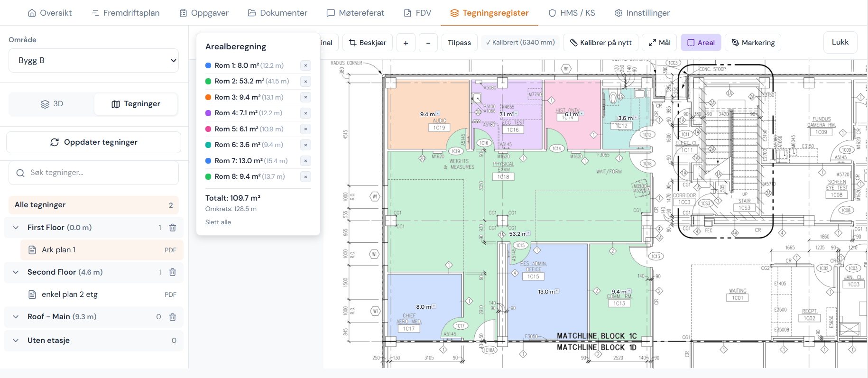
Task: Open the Fremdriftsplan tab
Action: pos(126,13)
